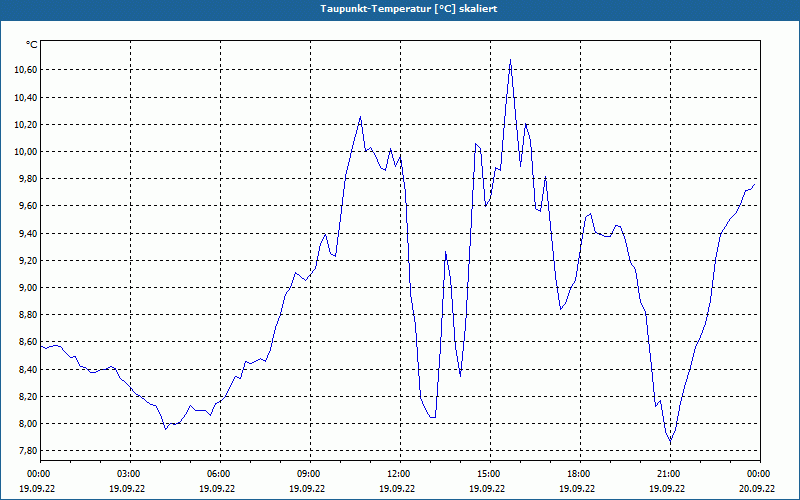
Task: Pick the 9,00 y-axis label
Action: [28, 288]
